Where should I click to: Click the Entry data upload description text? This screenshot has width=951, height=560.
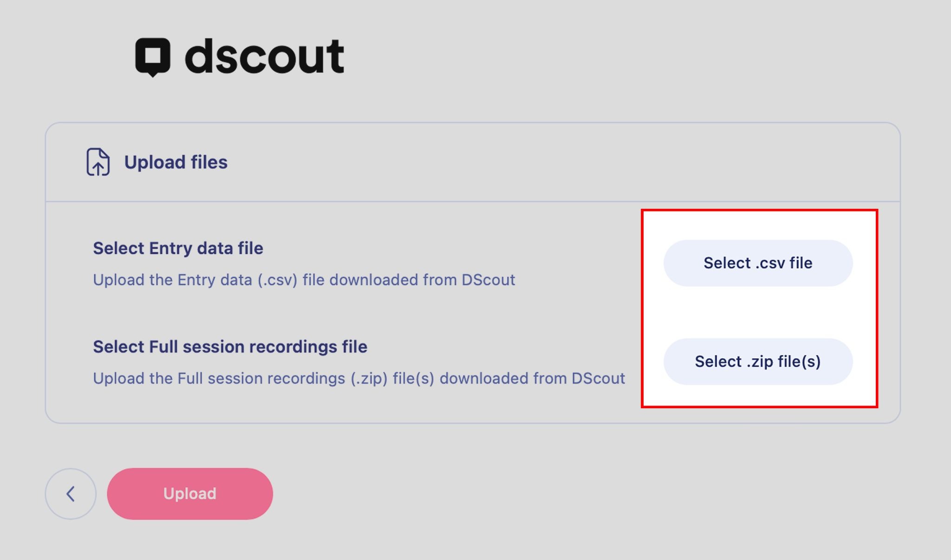pyautogui.click(x=304, y=280)
